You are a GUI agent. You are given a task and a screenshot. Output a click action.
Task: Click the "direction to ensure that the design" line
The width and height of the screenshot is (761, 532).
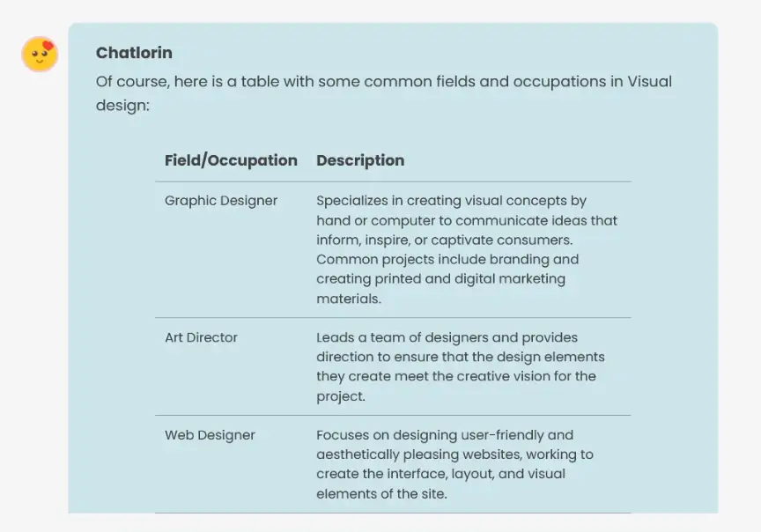461,357
